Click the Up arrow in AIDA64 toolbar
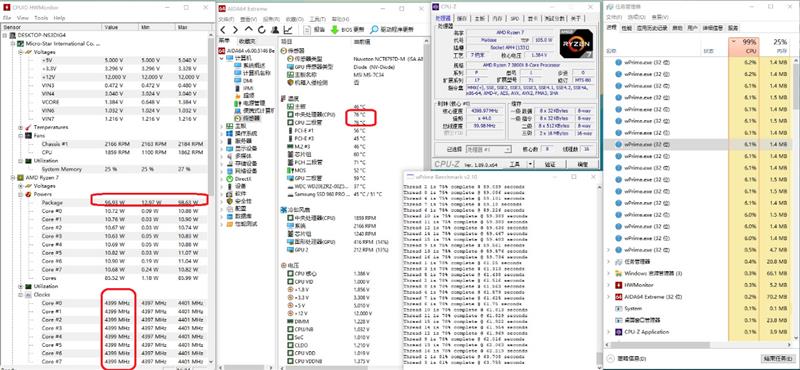Image resolution: width=800 pixels, height=370 pixels. (249, 30)
